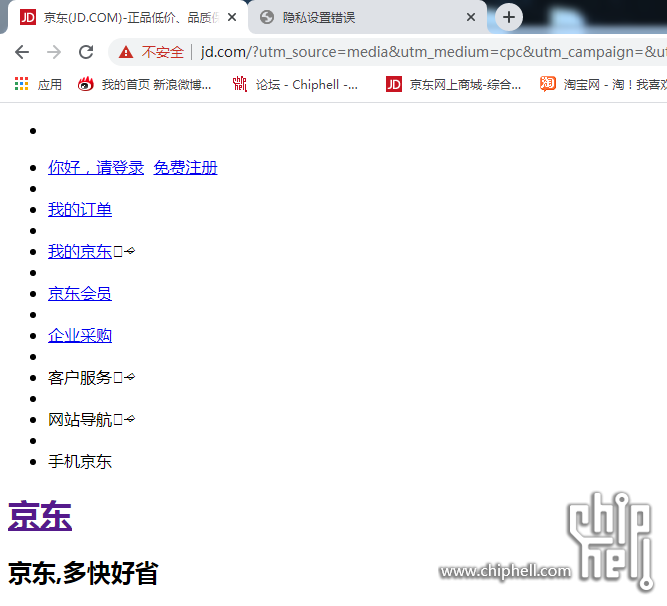
Task: Go back using the browser back arrow
Action: pyautogui.click(x=22, y=52)
